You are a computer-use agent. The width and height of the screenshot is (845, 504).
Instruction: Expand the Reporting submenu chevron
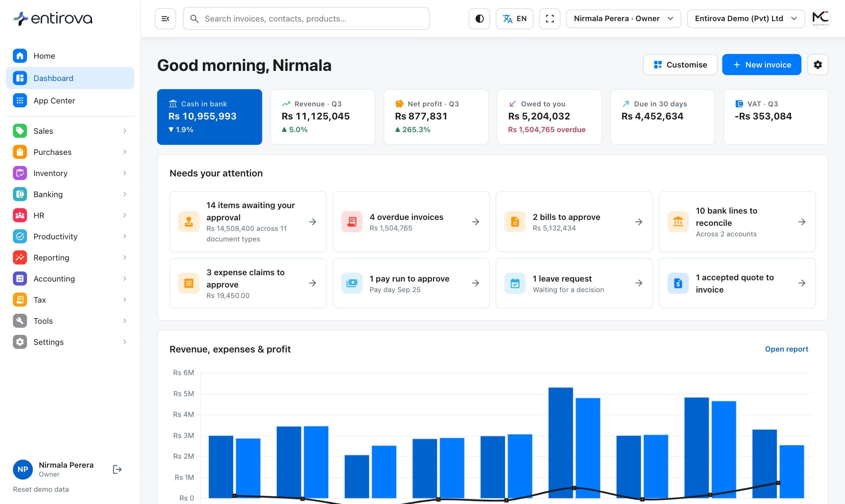(x=125, y=257)
